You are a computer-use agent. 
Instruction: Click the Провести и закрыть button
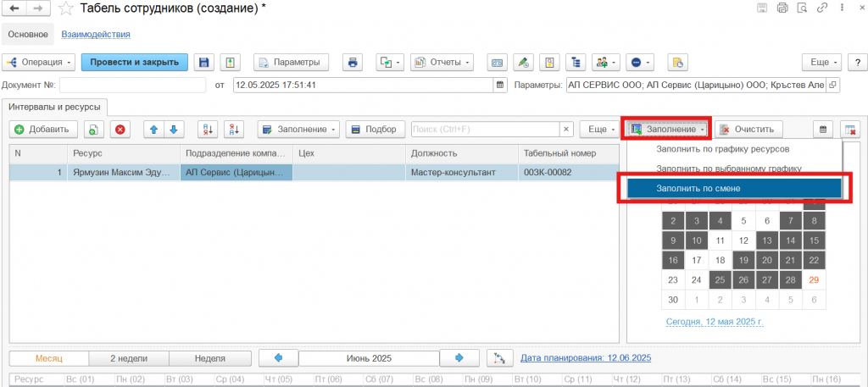(x=134, y=63)
